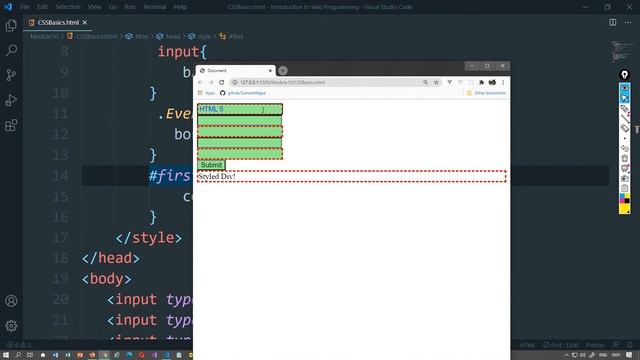This screenshot has width=640, height=360.
Task: Select the line tool in annotation toolbar
Action: coord(624,118)
